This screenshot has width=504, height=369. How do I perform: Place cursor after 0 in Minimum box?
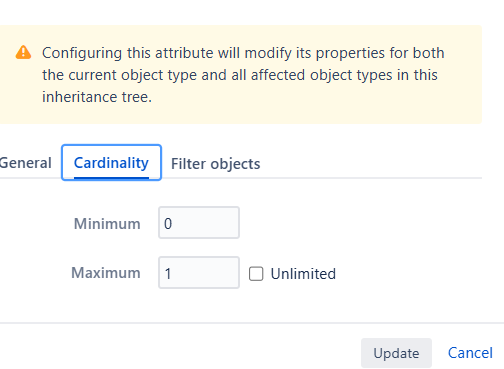point(173,223)
